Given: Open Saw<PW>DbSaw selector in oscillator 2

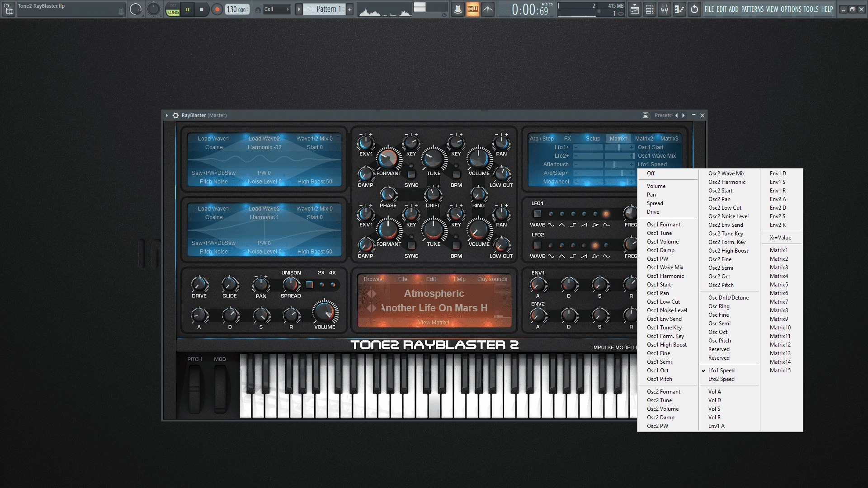Looking at the screenshot, I should (213, 243).
